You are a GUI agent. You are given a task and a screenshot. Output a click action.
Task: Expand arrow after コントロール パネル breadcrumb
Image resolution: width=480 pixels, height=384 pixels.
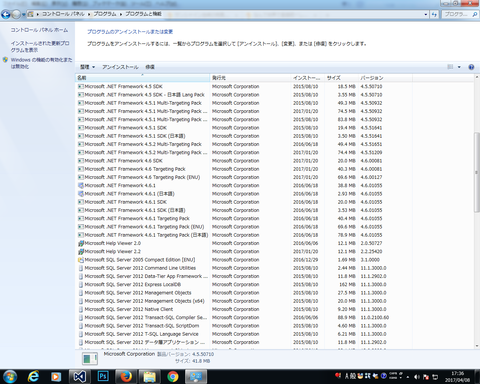(x=89, y=14)
